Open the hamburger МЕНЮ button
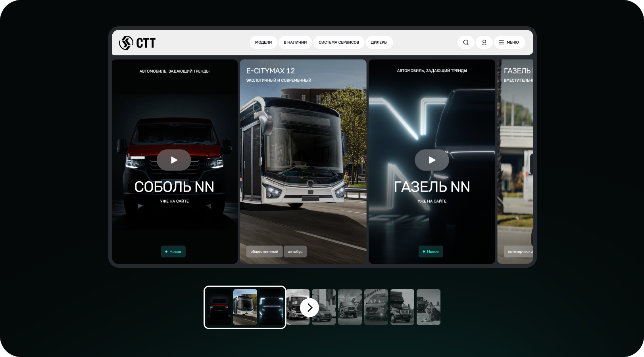644x357 pixels. (509, 42)
